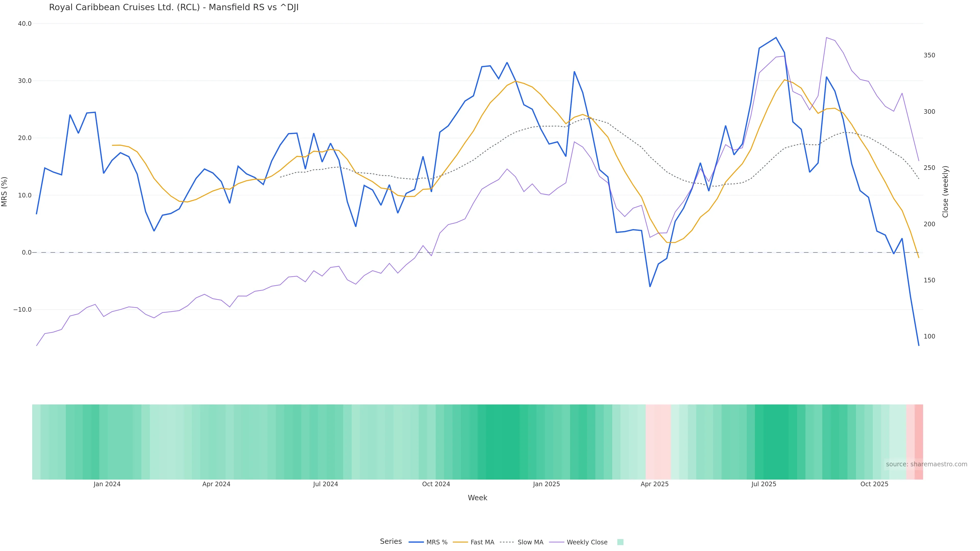980x551 pixels.
Task: Click the 100 tick on Close axis
Action: [929, 336]
